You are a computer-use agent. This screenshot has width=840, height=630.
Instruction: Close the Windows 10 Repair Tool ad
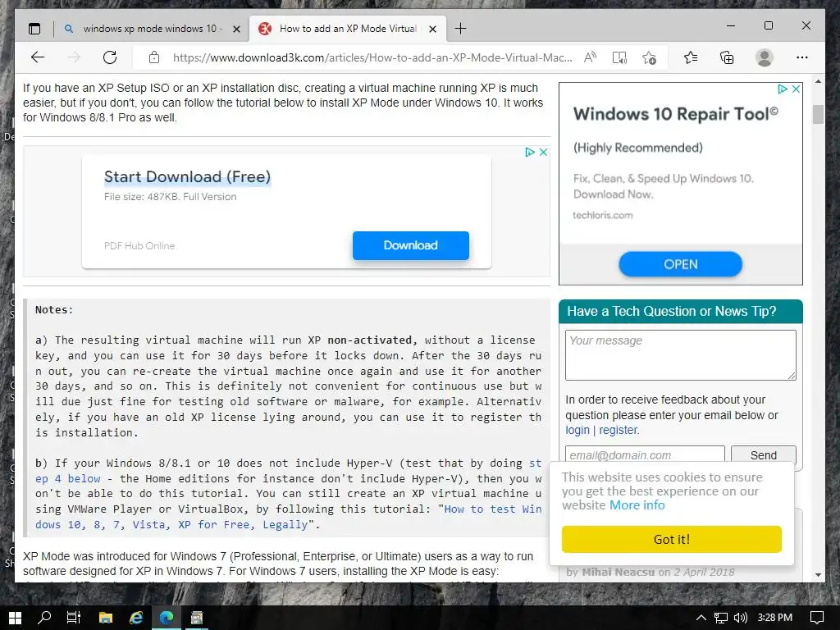(796, 89)
